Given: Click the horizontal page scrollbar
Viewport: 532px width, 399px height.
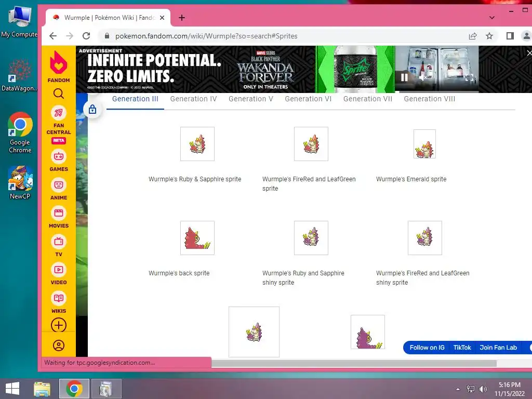Looking at the screenshot, I should point(354,363).
